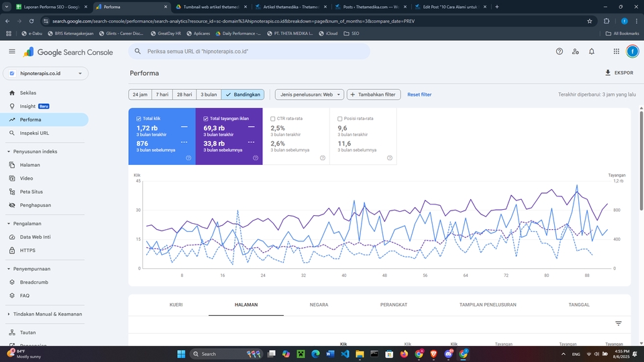Switch to the KUERI tab
The height and width of the screenshot is (362, 644).
pyautogui.click(x=176, y=304)
